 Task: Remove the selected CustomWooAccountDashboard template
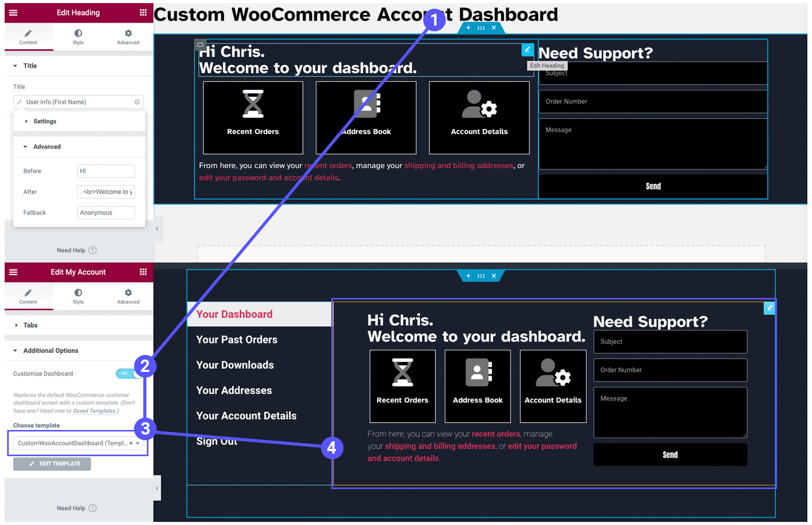[131, 443]
